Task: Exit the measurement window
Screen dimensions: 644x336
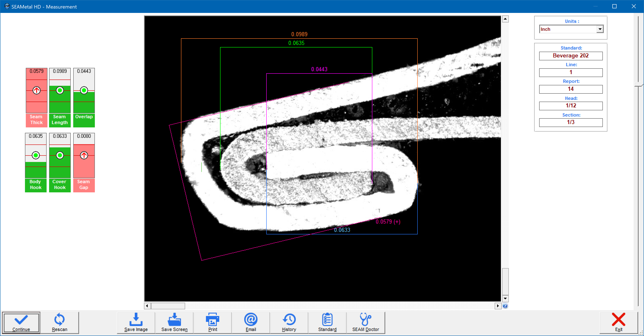Action: pyautogui.click(x=618, y=322)
